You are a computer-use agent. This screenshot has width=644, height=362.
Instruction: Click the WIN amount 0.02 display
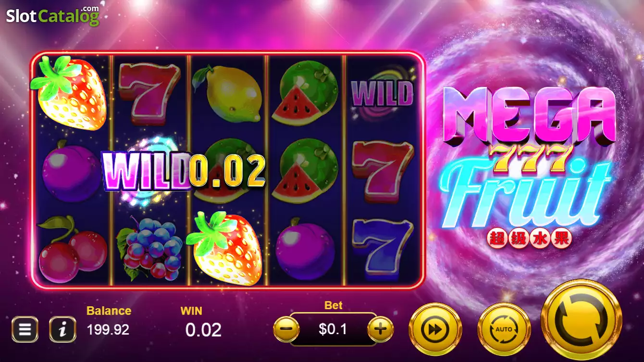pyautogui.click(x=203, y=330)
